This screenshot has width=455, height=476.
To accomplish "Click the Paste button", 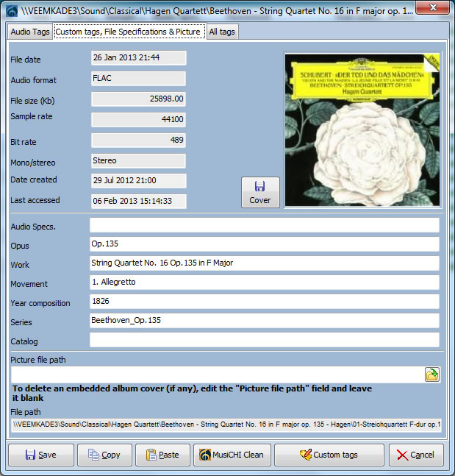I will [x=162, y=455].
